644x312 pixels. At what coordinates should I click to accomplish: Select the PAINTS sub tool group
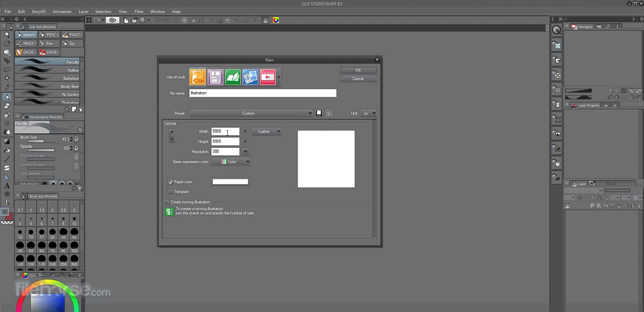click(x=72, y=35)
